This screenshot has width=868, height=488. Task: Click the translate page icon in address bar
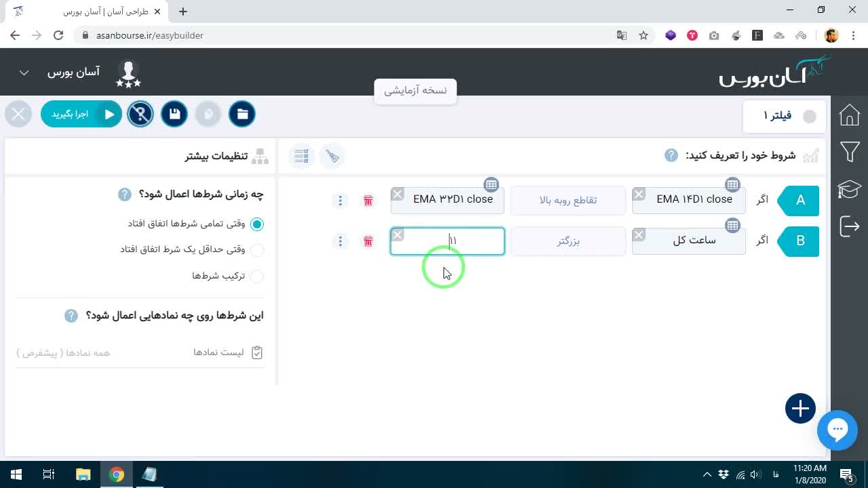tap(622, 35)
